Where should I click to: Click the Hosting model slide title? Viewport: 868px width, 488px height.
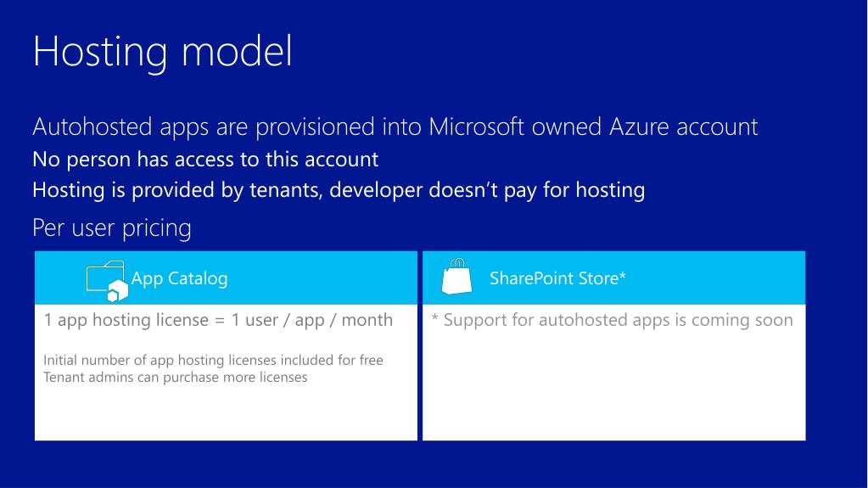click(x=162, y=52)
